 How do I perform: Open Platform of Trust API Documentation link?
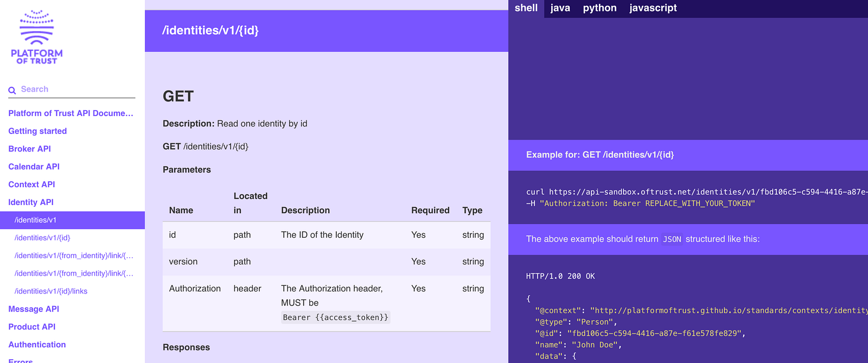coord(71,113)
